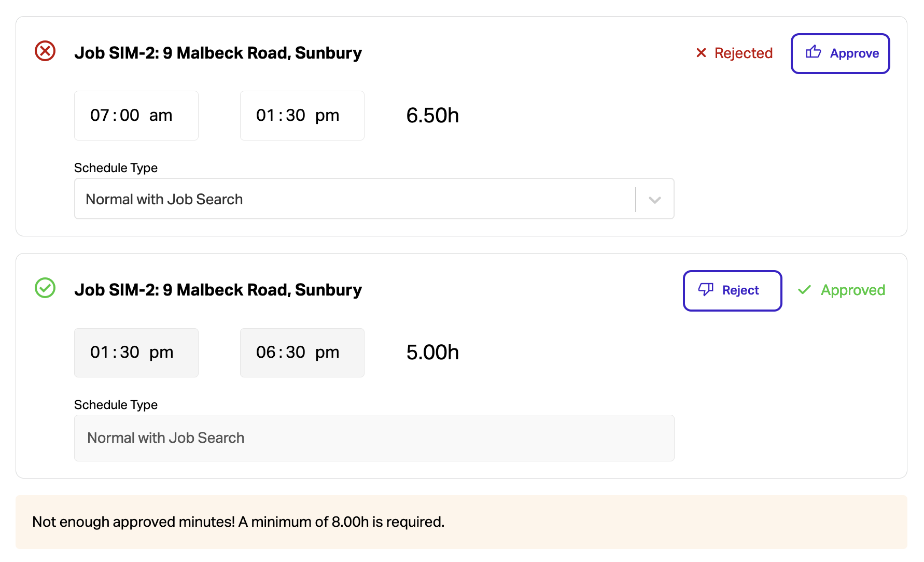Click the thumbs-up icon on the Approve button

(814, 53)
